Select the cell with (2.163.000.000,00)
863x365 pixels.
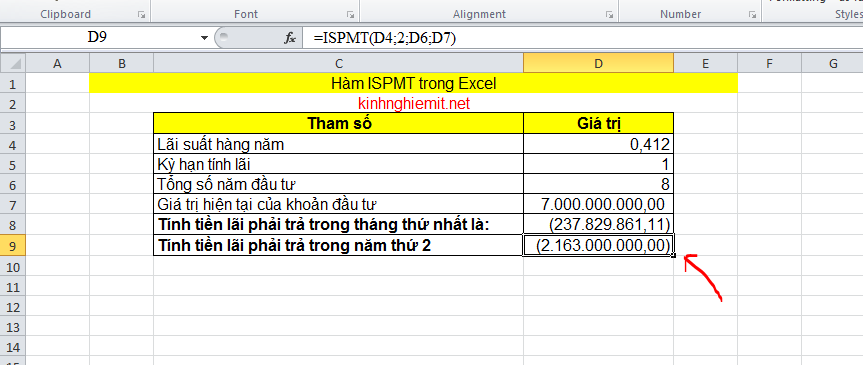click(x=598, y=246)
